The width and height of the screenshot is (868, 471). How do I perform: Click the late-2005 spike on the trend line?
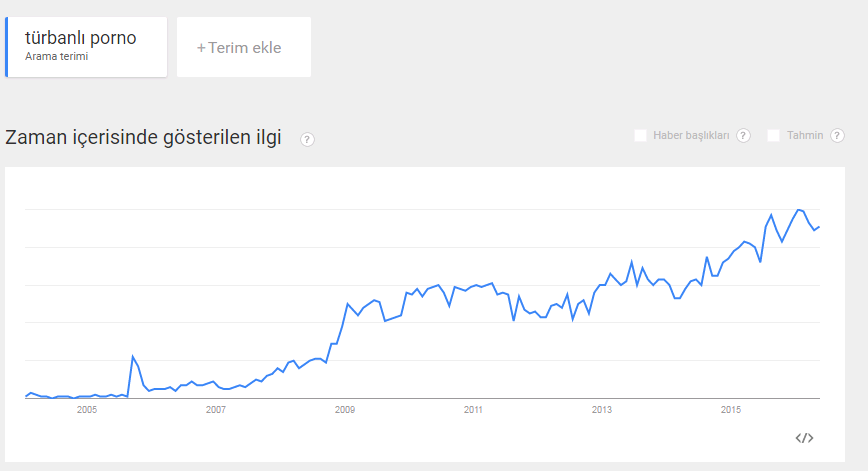click(133, 356)
